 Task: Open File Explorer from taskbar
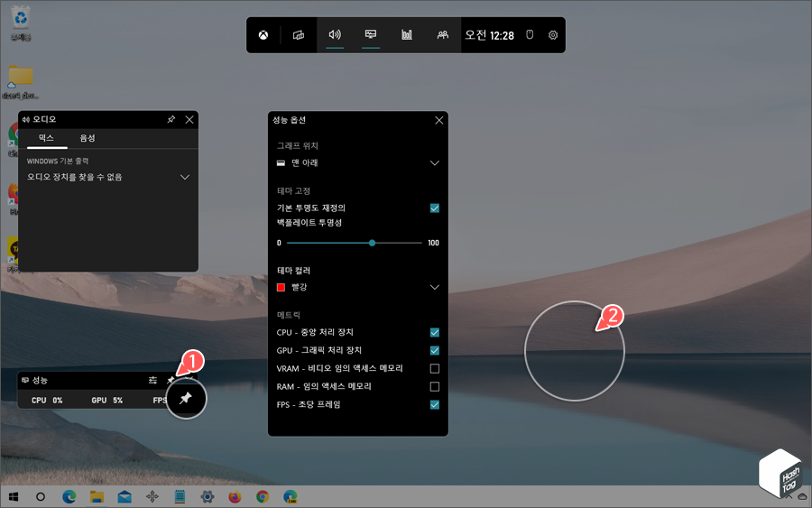click(97, 497)
